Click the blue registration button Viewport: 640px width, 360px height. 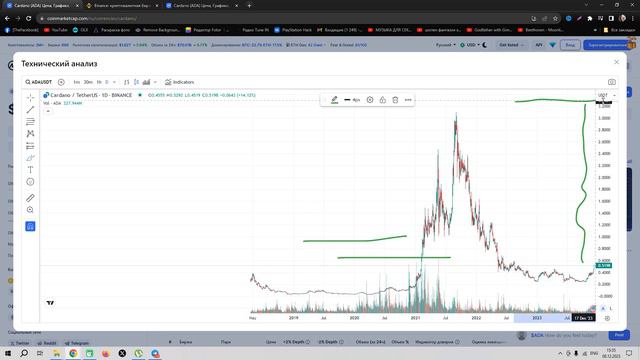pyautogui.click(x=607, y=45)
